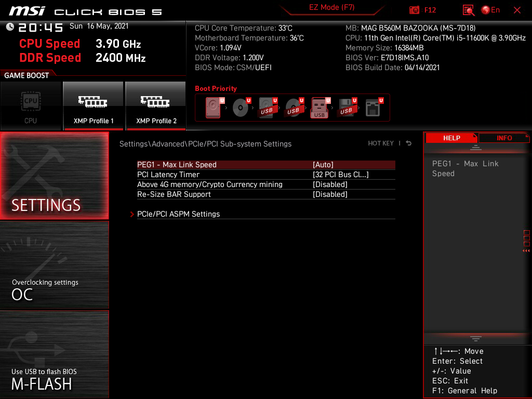
Task: Click the breadcrumb Settings\Advanced\PCIe/PCI Sub-system Settings
Action: pos(205,144)
